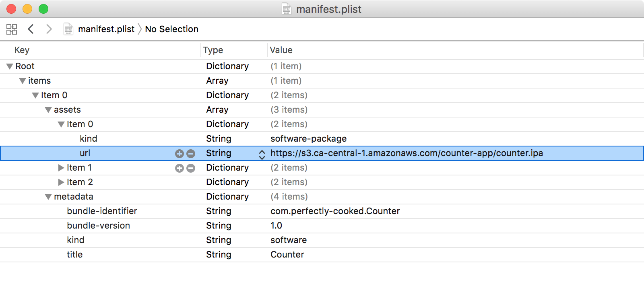The image size is (644, 301).
Task: Go forward with the right chevron
Action: tap(49, 29)
